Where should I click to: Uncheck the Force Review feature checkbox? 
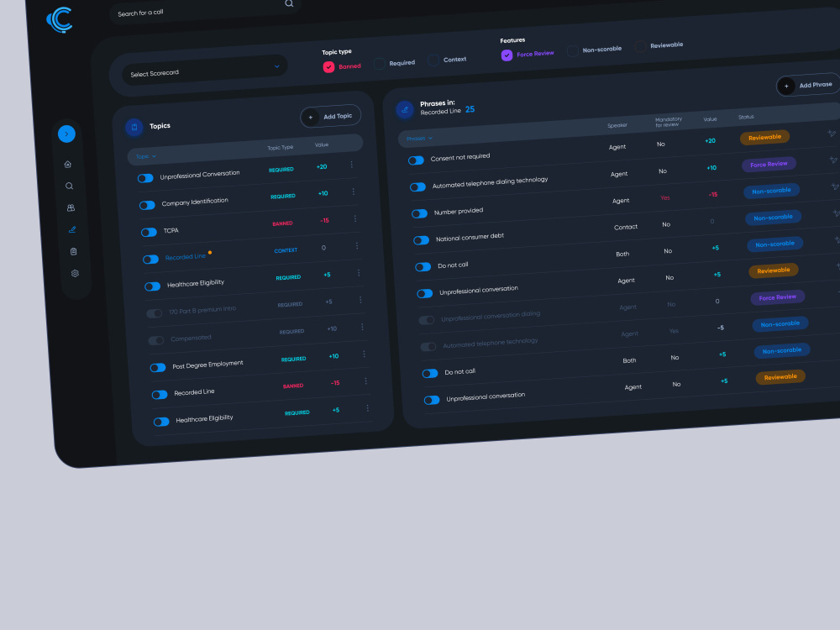pyautogui.click(x=507, y=55)
